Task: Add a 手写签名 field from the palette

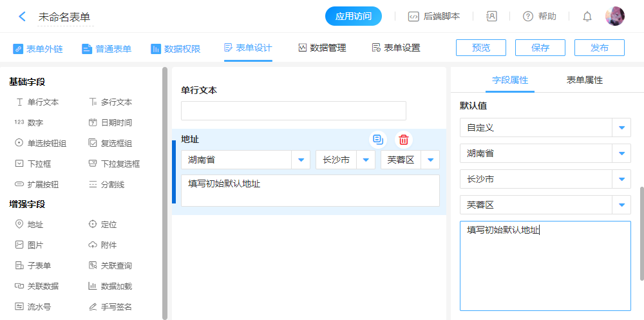Action: click(110, 306)
